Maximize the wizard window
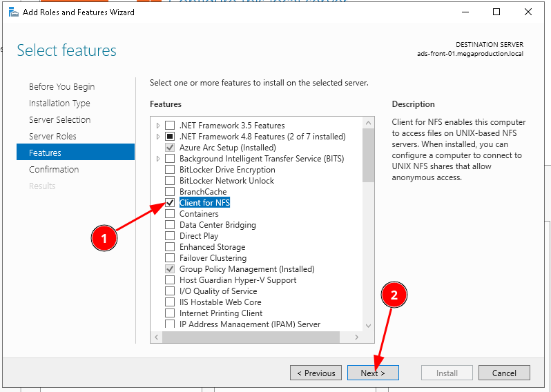Viewport: 551px width, 392px height. coord(496,12)
